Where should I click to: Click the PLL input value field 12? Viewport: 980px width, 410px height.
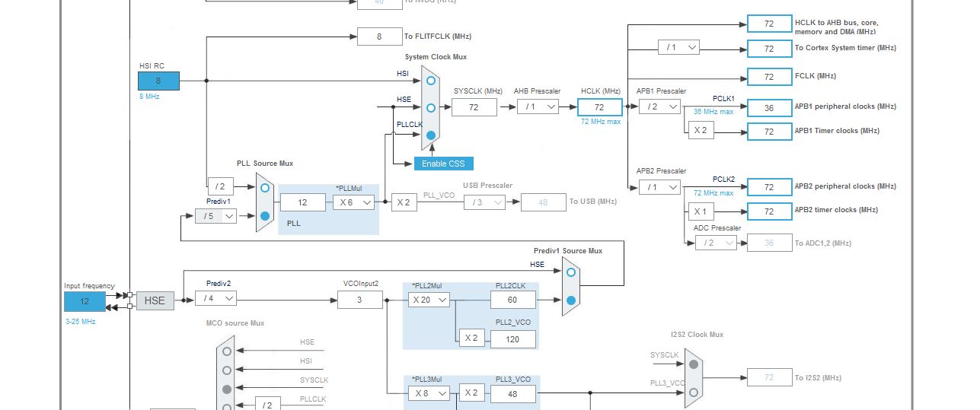(303, 202)
